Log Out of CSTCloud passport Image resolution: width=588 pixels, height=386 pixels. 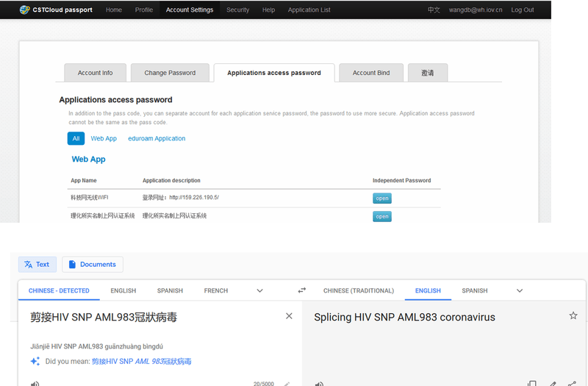pos(523,10)
